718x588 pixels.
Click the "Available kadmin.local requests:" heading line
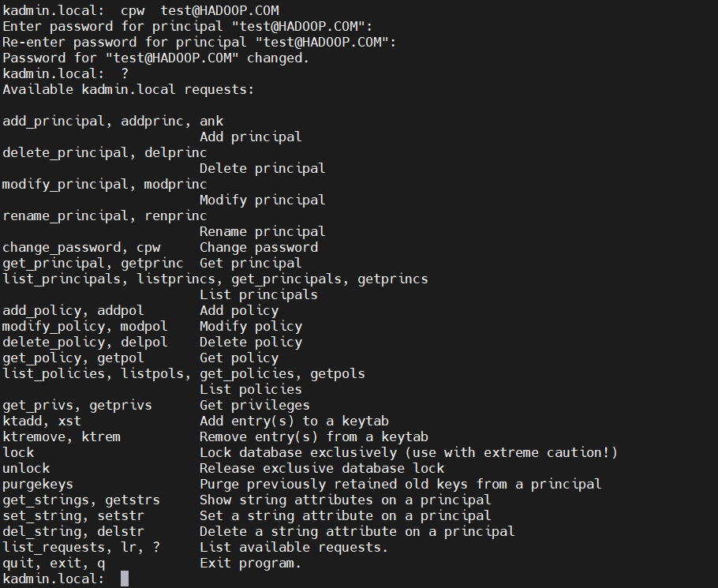coord(129,89)
